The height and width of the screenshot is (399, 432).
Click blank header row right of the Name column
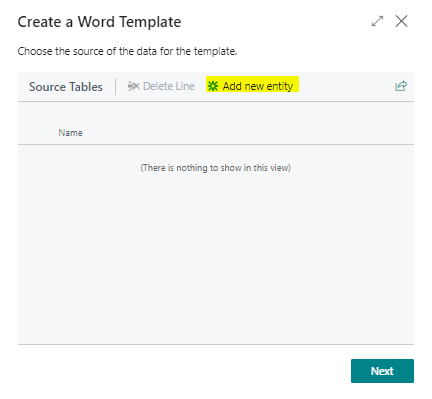248,133
